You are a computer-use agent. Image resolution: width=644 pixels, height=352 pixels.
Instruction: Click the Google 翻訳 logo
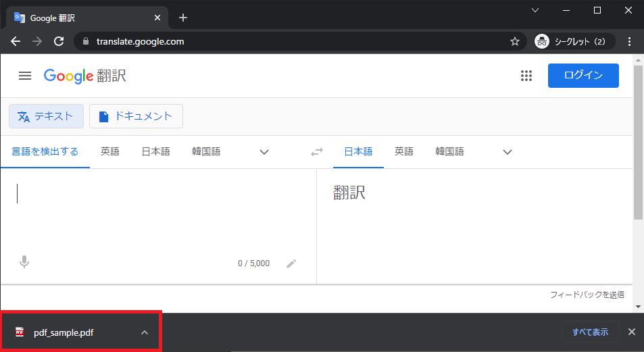tap(85, 76)
